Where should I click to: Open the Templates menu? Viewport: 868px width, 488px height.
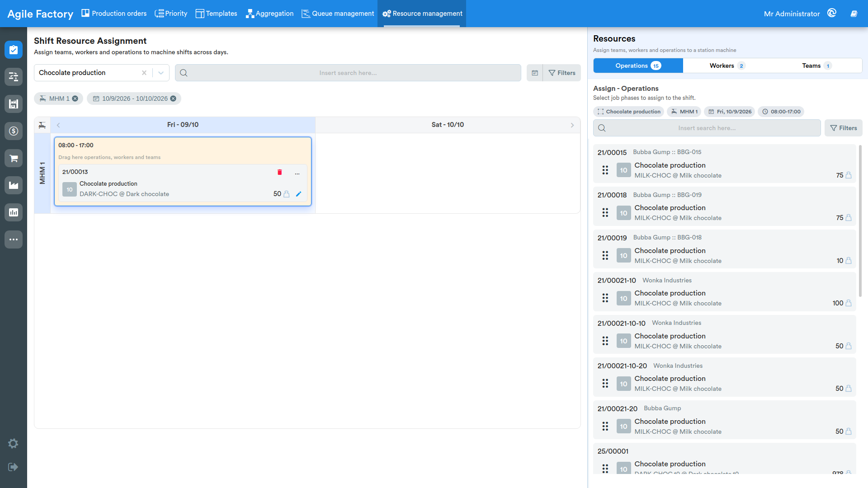coord(216,14)
